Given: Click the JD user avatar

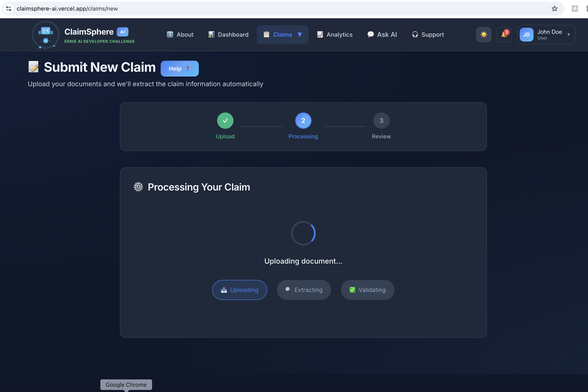Looking at the screenshot, I should pos(526,35).
